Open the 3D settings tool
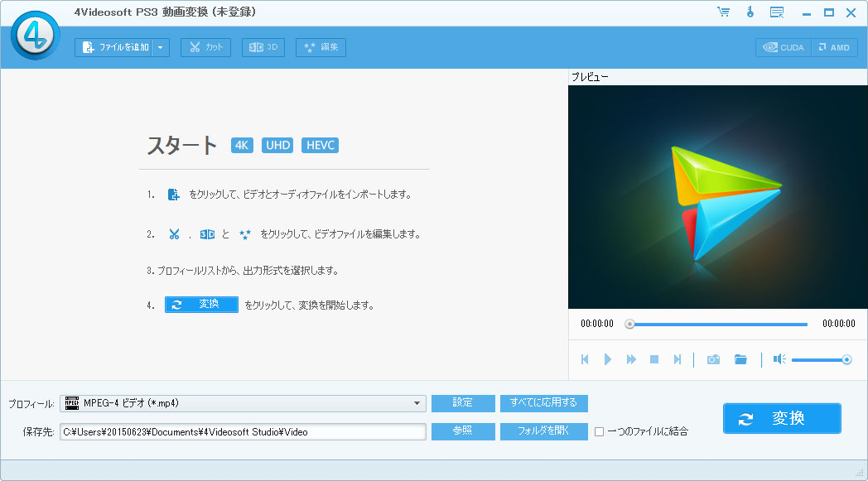Image resolution: width=868 pixels, height=481 pixels. 263,47
